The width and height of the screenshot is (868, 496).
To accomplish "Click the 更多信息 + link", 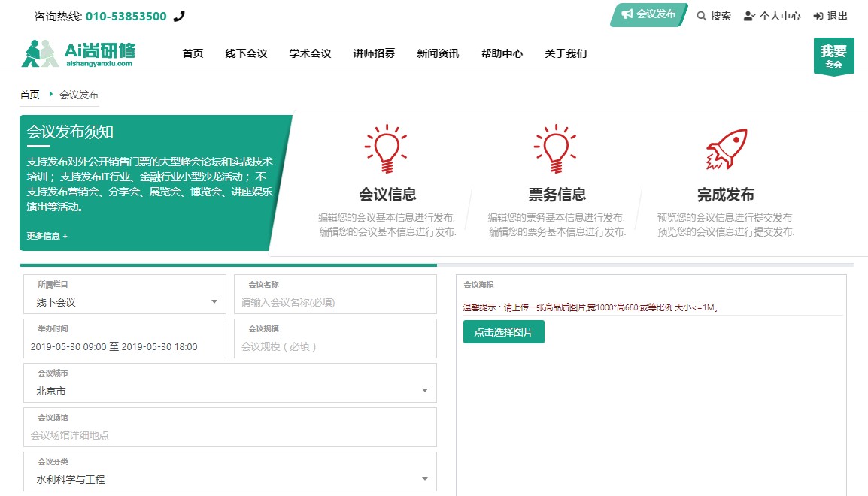I will 47,236.
